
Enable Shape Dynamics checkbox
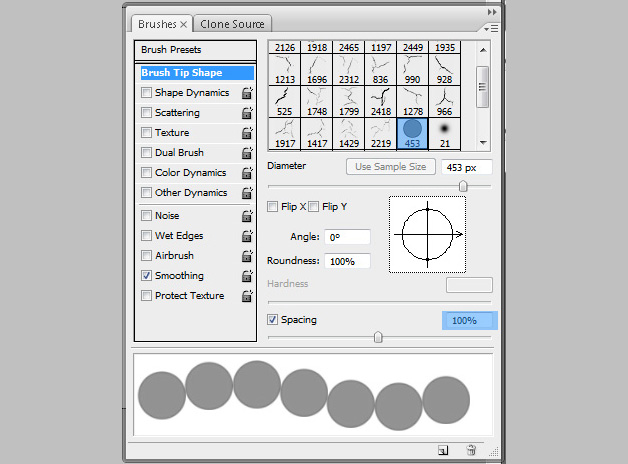146,93
